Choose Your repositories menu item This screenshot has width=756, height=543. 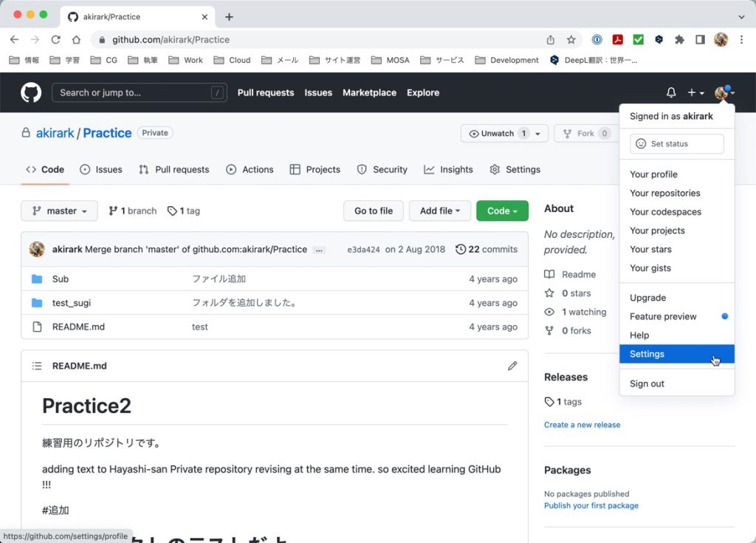[677, 193]
